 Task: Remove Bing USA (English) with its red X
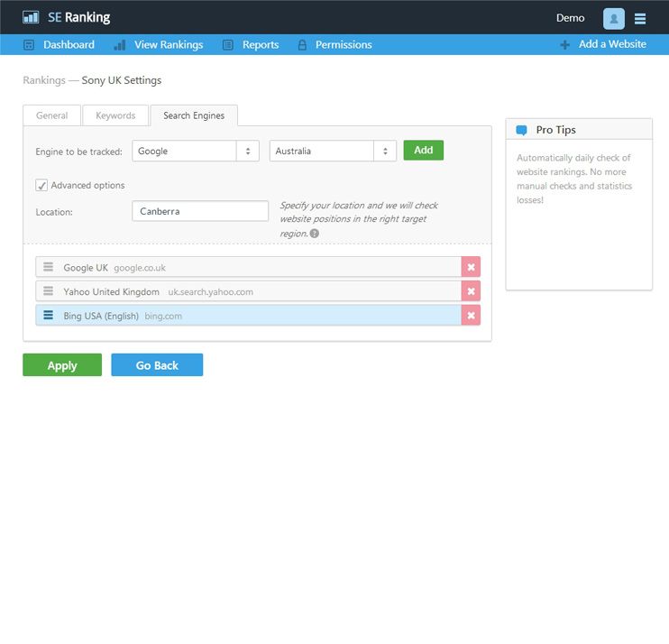pos(471,316)
